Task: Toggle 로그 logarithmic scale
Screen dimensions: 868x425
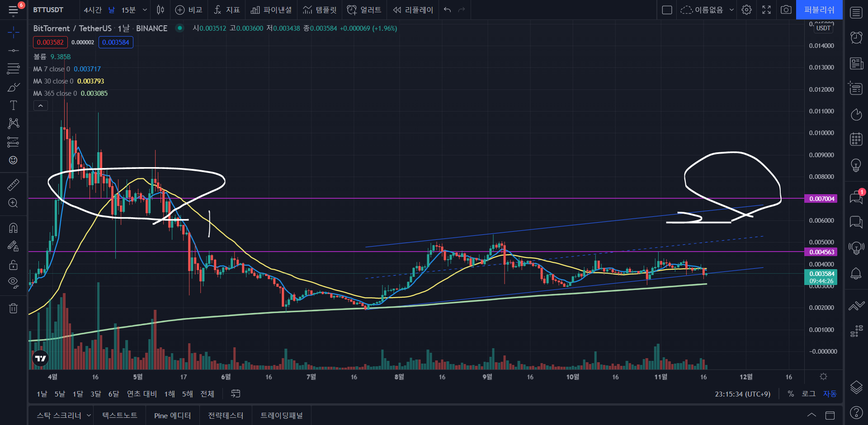Action: pyautogui.click(x=809, y=394)
